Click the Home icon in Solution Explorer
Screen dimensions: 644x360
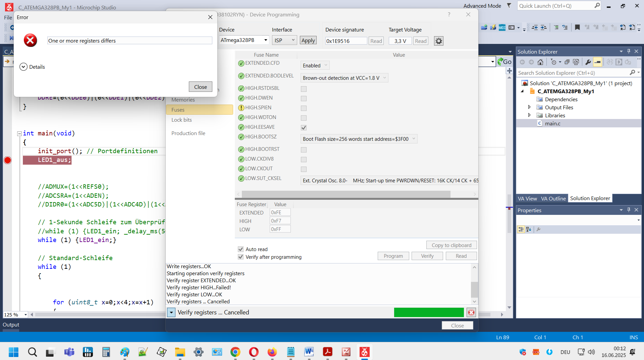pos(540,62)
